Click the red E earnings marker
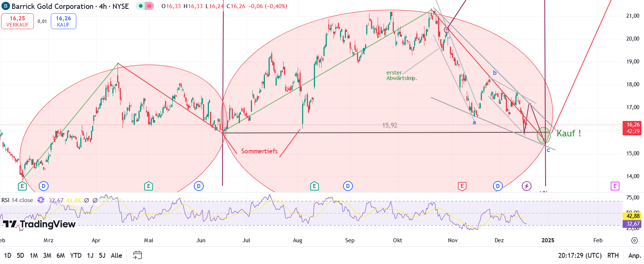 point(462,186)
